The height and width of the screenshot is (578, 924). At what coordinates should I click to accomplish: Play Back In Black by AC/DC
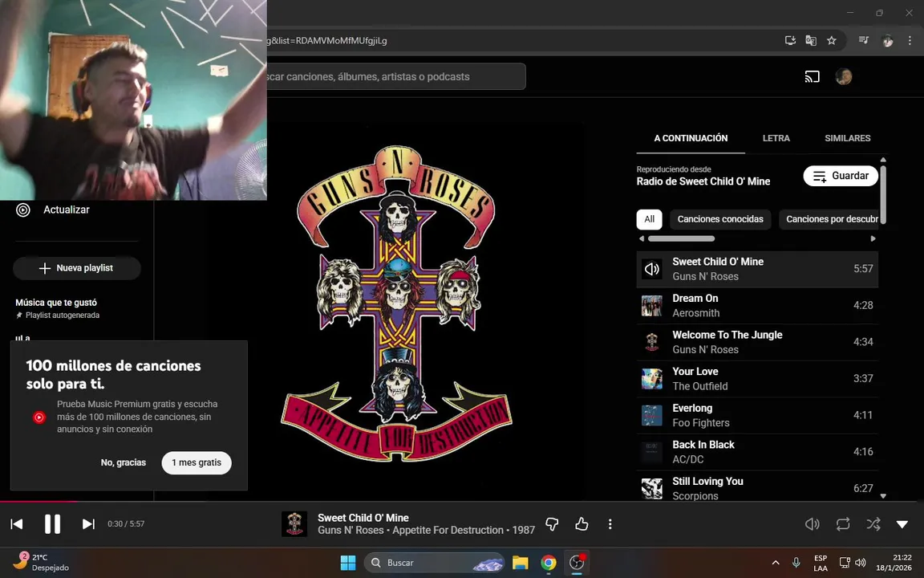757,452
